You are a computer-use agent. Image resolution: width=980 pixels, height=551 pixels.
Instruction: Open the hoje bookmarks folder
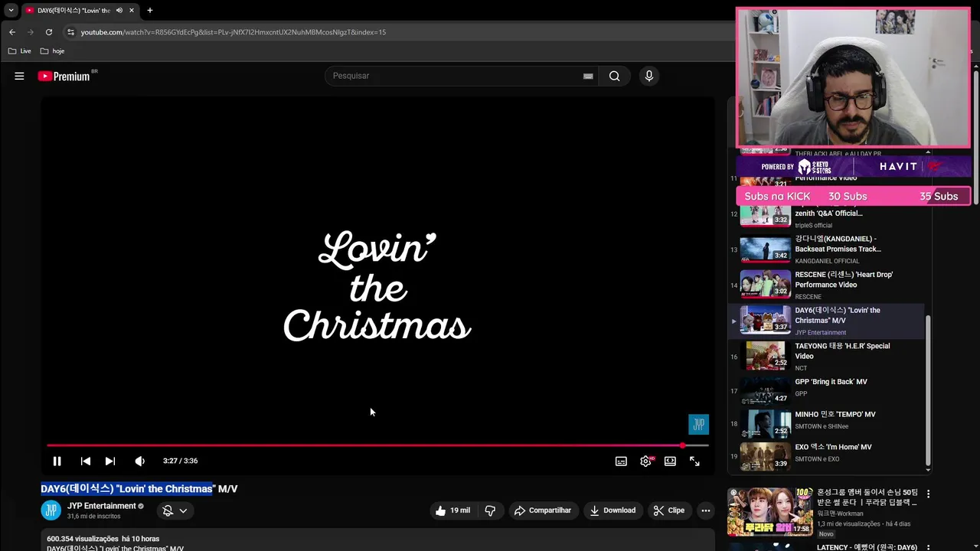[52, 51]
